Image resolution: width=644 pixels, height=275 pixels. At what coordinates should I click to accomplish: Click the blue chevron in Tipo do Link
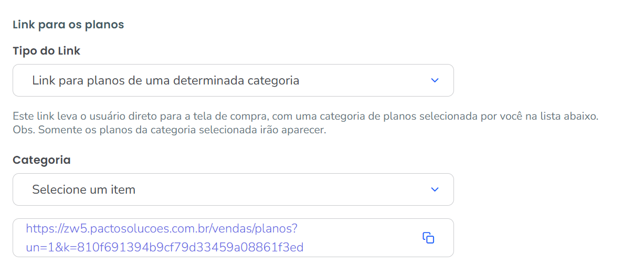tap(434, 80)
